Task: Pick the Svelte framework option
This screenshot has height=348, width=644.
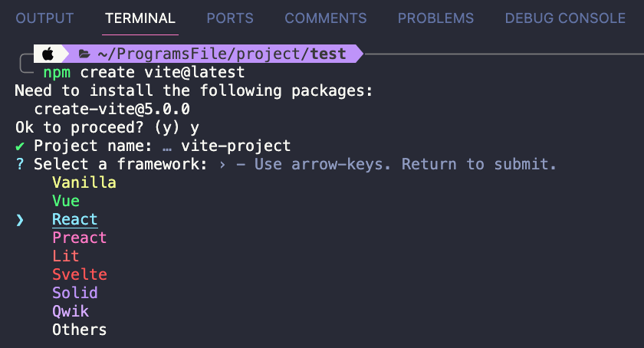Action: click(79, 274)
